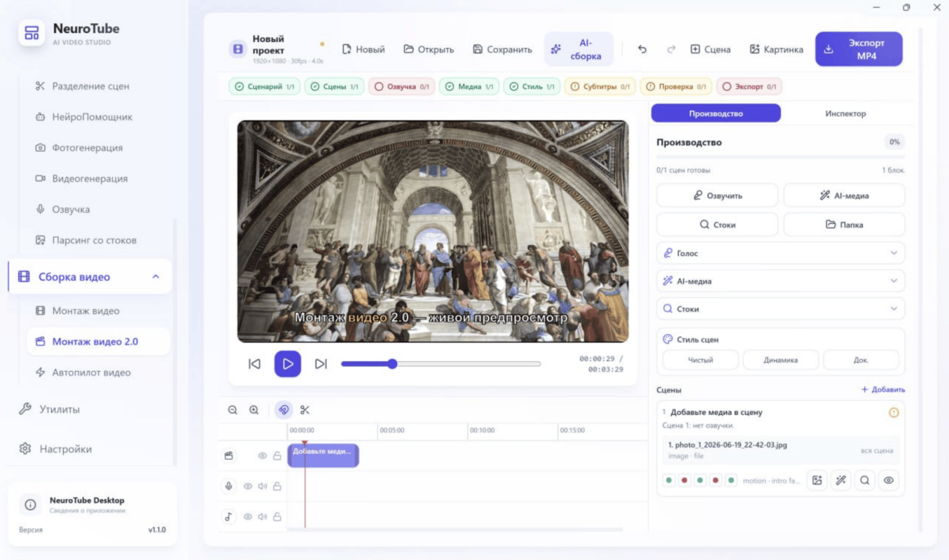Click the Папка button
Screen dimensions: 949x560
[844, 225]
